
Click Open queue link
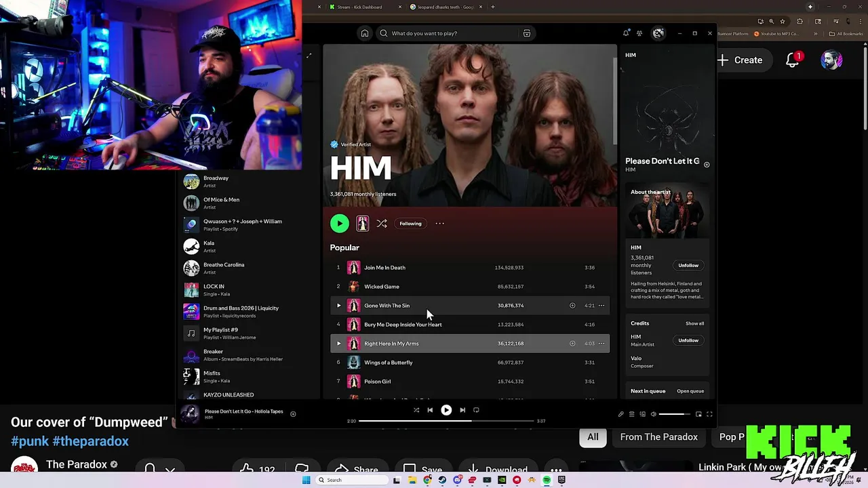point(690,391)
